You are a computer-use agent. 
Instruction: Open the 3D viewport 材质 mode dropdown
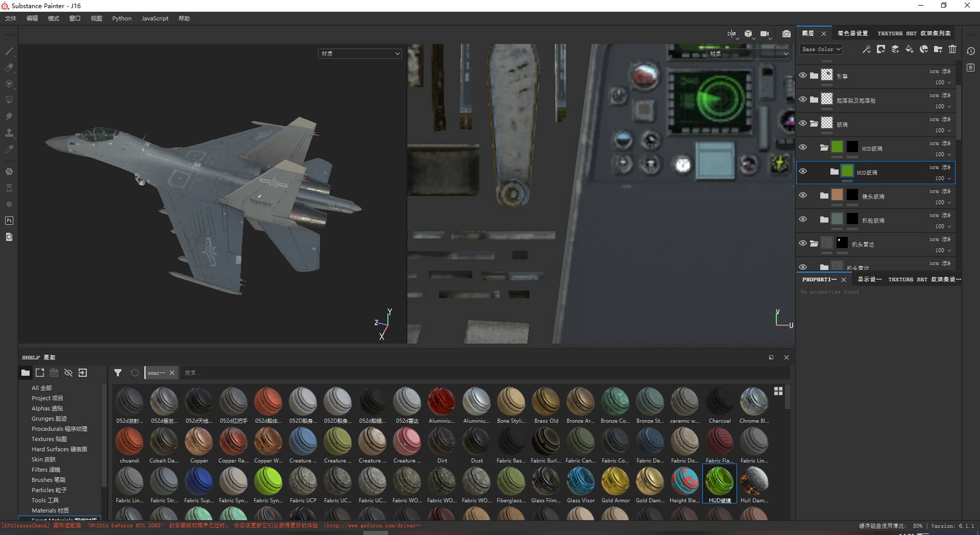[360, 54]
